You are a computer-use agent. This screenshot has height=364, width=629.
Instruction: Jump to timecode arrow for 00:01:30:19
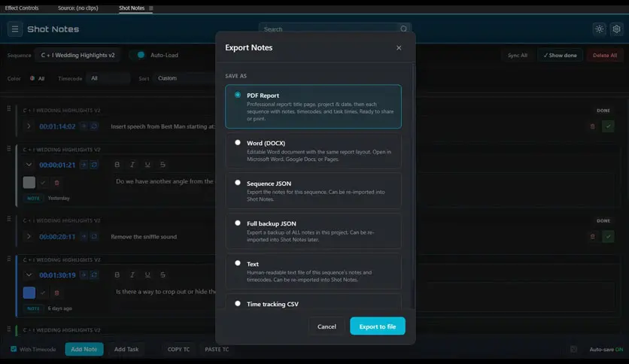(x=84, y=275)
